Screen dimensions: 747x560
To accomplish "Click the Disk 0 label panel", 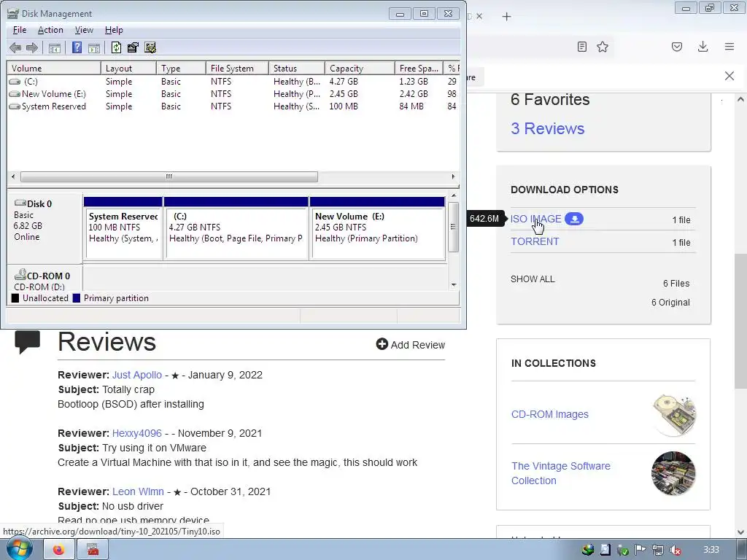I will (45, 227).
